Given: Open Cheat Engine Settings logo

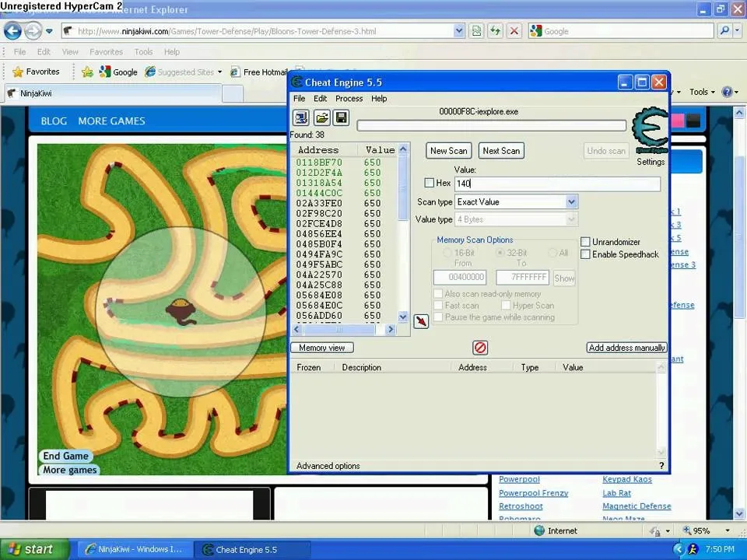Looking at the screenshot, I should click(x=651, y=131).
